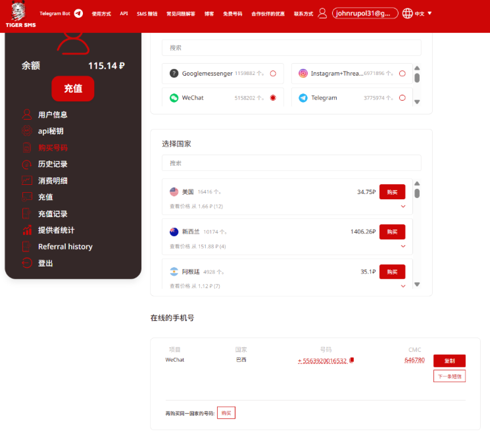Click the red 复制 copy button
Image resolution: width=490 pixels, height=448 pixels.
tap(449, 361)
